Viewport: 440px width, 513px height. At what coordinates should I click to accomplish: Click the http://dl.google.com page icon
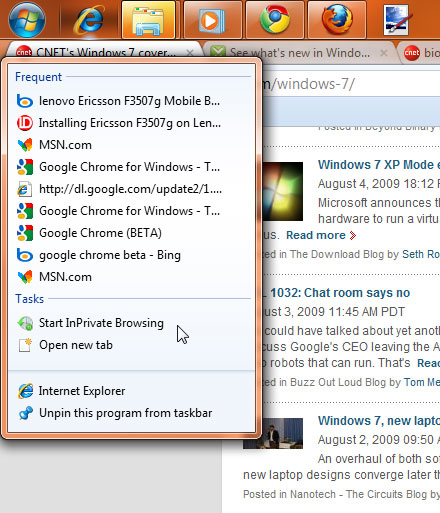point(25,189)
